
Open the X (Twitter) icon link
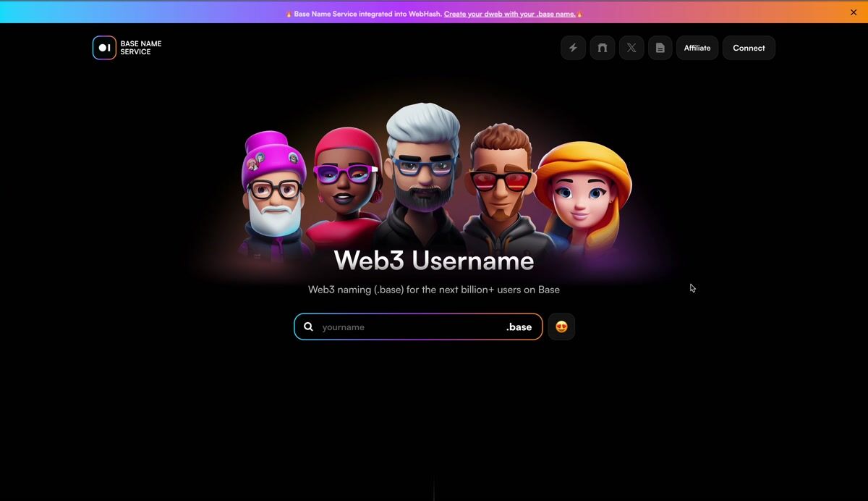point(631,48)
